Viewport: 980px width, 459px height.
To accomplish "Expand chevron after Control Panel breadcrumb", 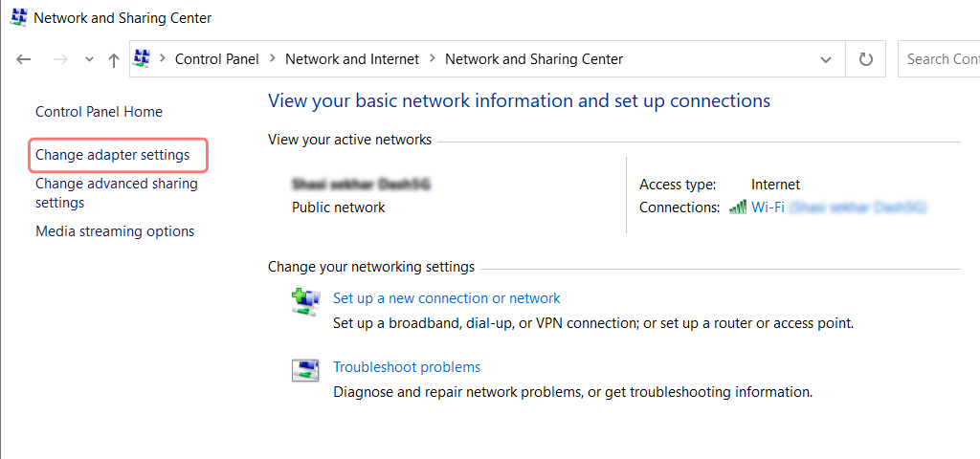I will point(272,59).
